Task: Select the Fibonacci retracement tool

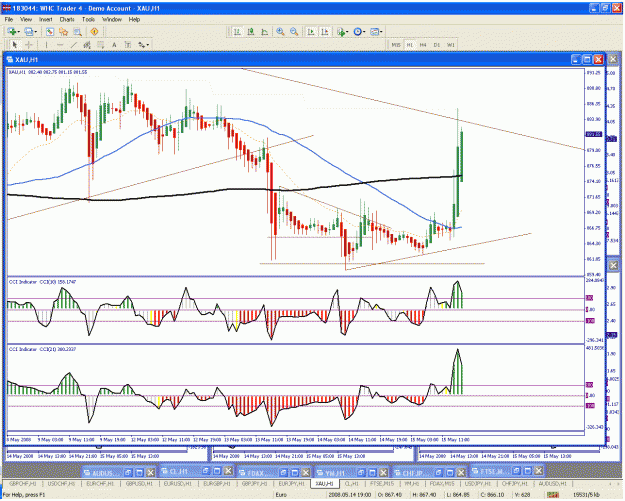Action: [100, 45]
